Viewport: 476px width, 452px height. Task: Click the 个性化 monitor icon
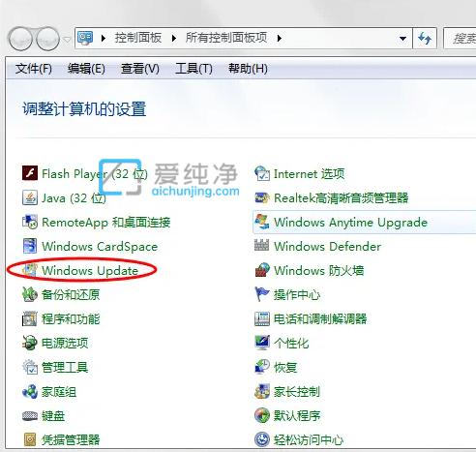tap(262, 343)
